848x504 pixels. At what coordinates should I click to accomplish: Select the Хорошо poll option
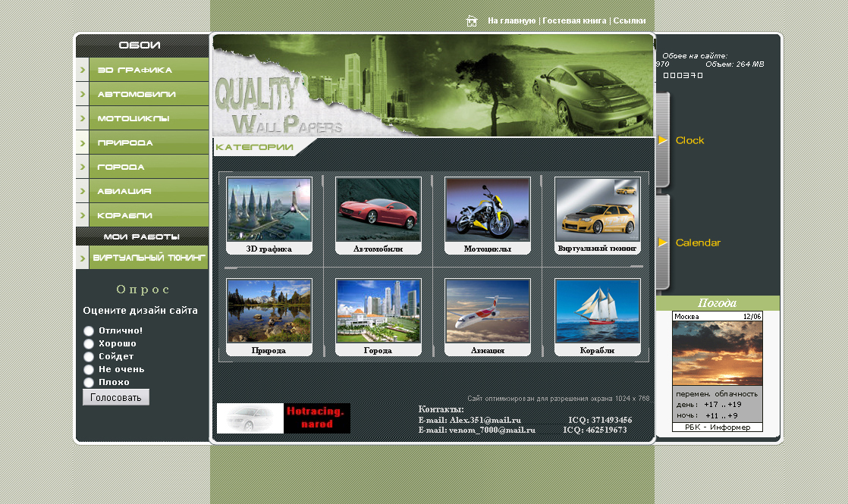(89, 343)
